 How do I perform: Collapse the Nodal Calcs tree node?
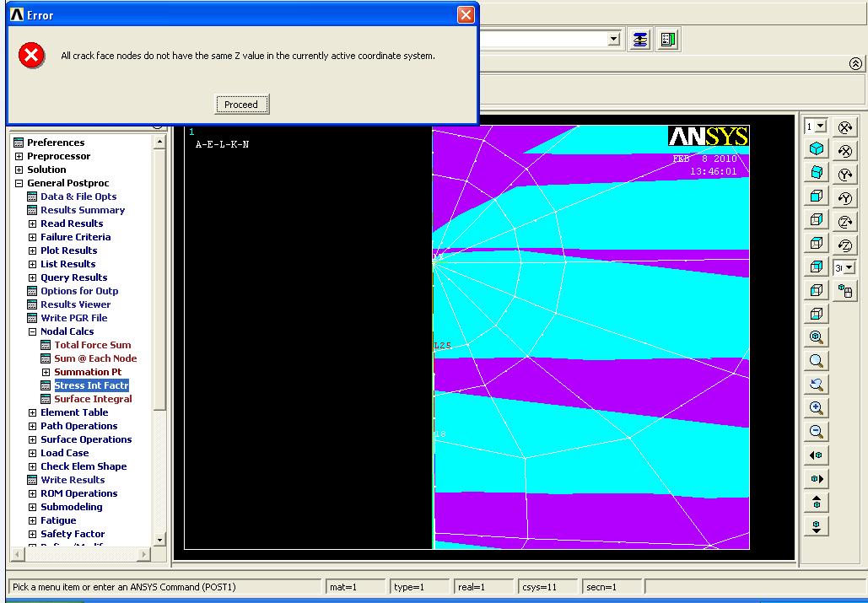click(x=32, y=331)
